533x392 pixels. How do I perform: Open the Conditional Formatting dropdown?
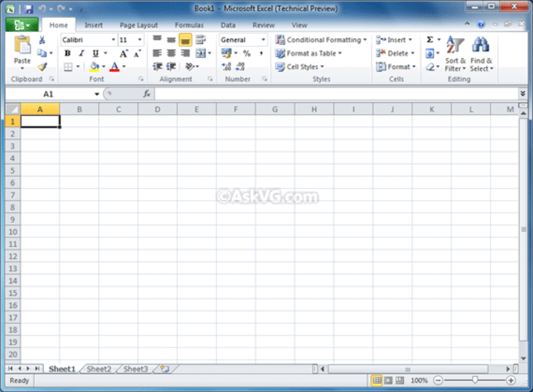[x=321, y=40]
